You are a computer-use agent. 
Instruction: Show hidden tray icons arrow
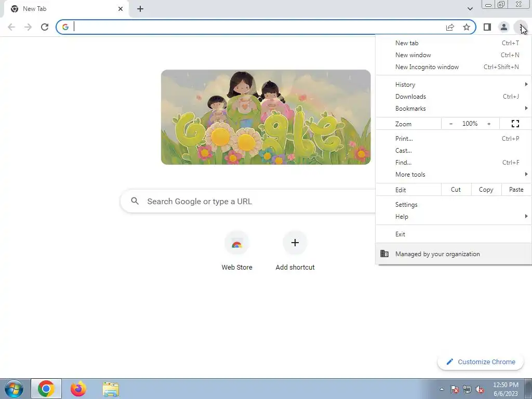442,389
